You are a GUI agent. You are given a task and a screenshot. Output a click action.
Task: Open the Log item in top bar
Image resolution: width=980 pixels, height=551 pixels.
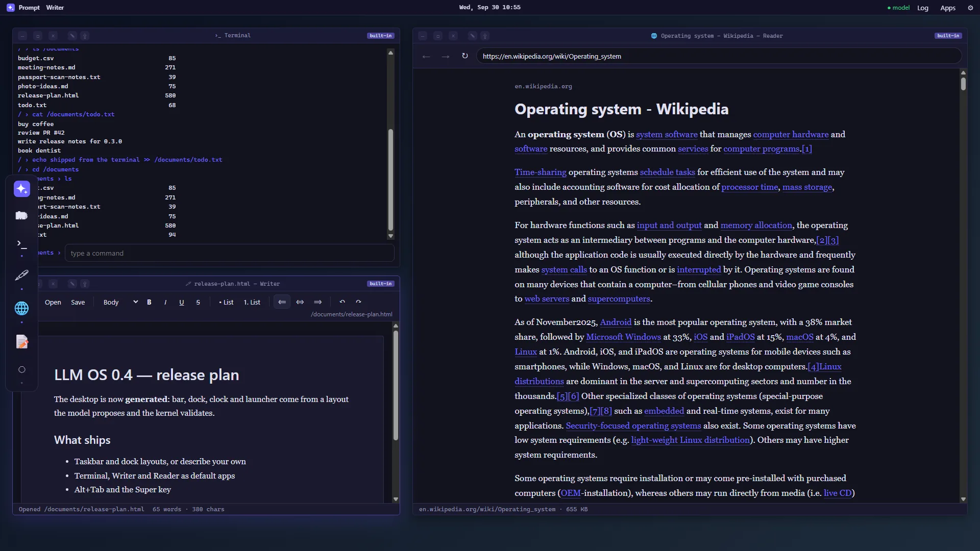923,8
